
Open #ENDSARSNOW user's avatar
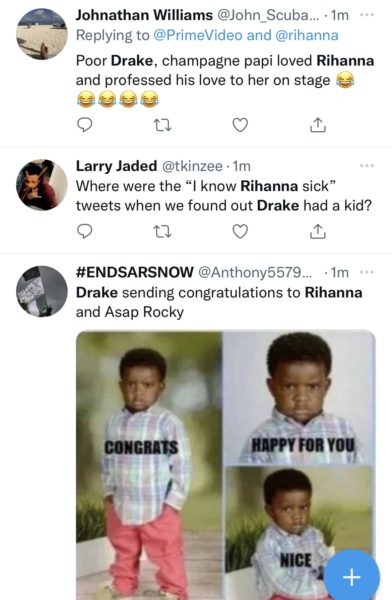42,291
